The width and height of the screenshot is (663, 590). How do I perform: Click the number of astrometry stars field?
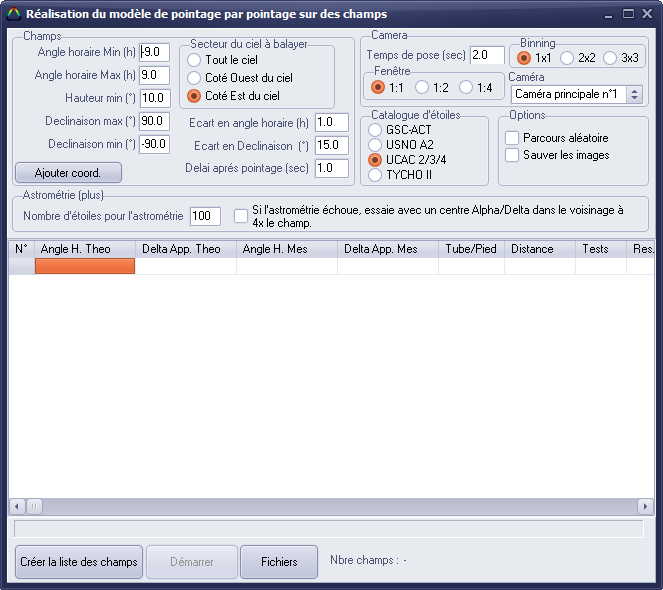click(x=204, y=216)
